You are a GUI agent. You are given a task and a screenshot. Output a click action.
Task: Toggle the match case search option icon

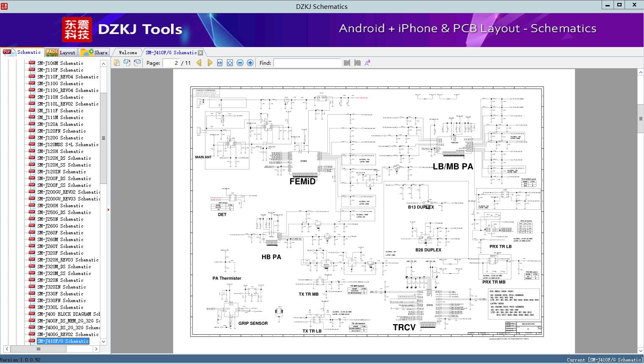coord(368,63)
